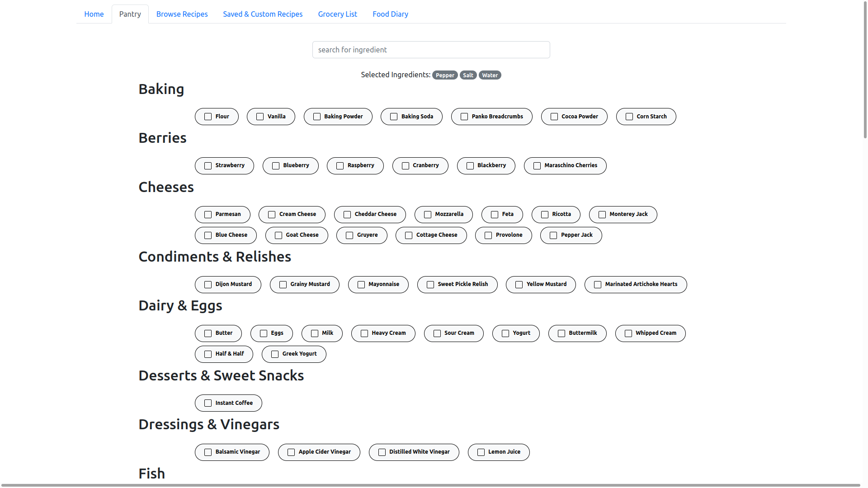Screen dimensions: 868x488
Task: Tick the Blueberry checkbox
Action: click(276, 166)
